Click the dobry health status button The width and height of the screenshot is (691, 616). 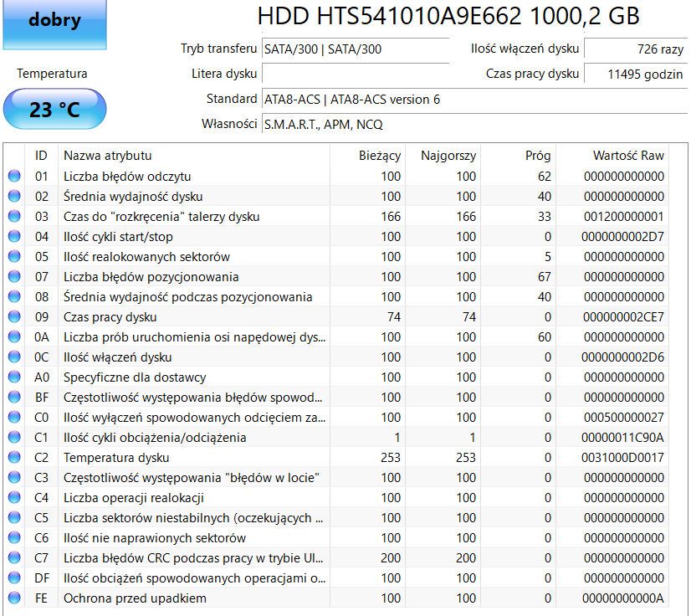coord(54,23)
